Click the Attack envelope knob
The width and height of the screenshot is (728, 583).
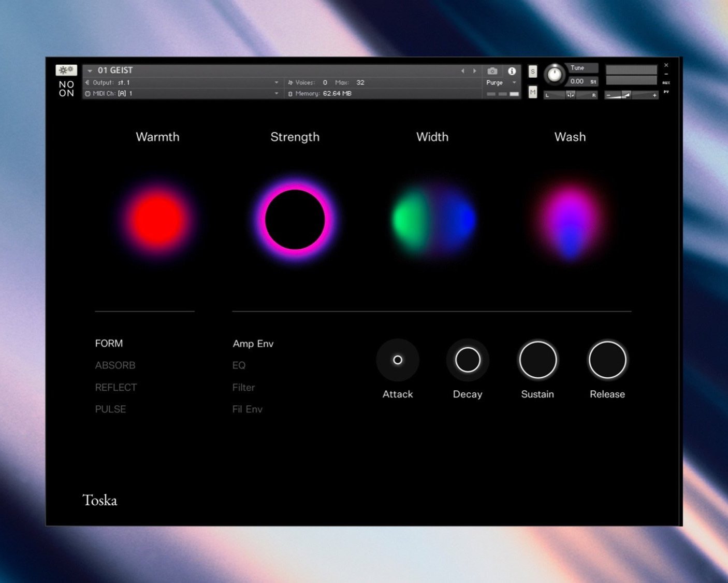pos(398,360)
